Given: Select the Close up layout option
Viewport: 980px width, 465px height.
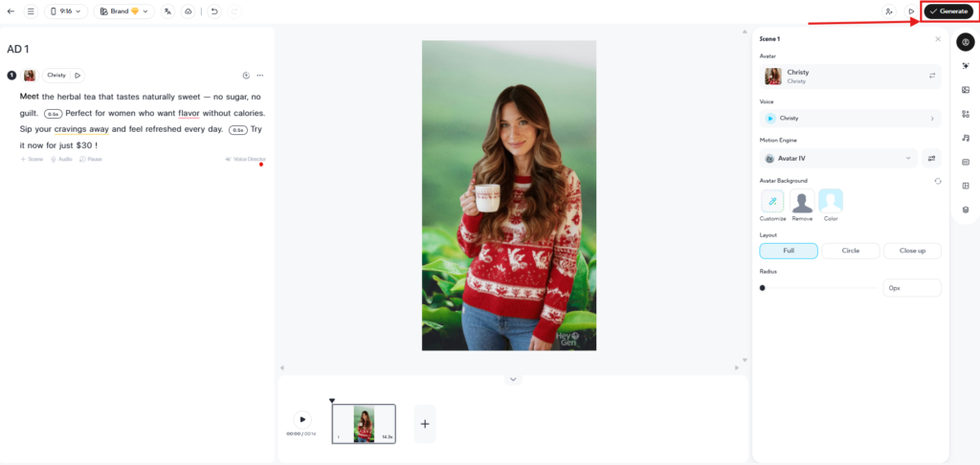Looking at the screenshot, I should coord(912,251).
